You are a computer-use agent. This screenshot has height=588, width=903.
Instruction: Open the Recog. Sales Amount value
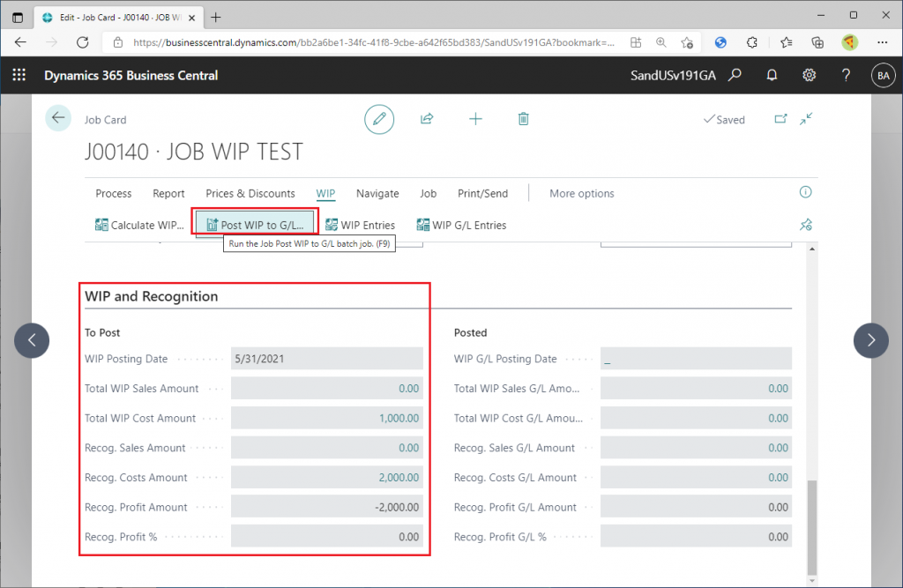point(409,448)
